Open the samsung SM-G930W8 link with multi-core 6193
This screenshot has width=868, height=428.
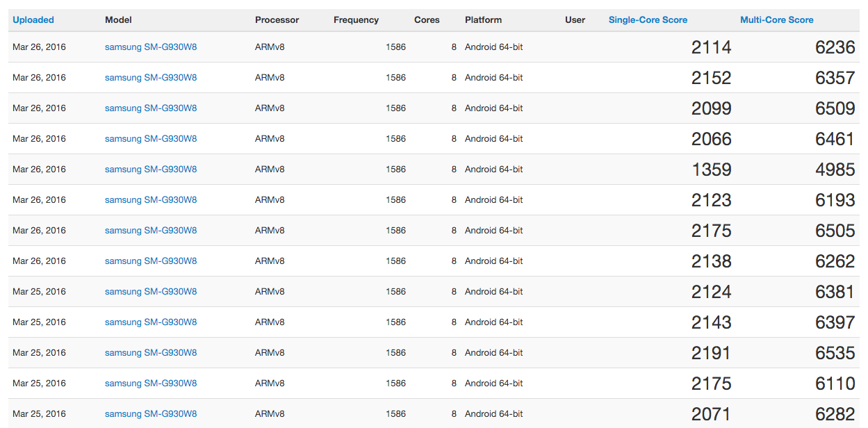coord(151,200)
